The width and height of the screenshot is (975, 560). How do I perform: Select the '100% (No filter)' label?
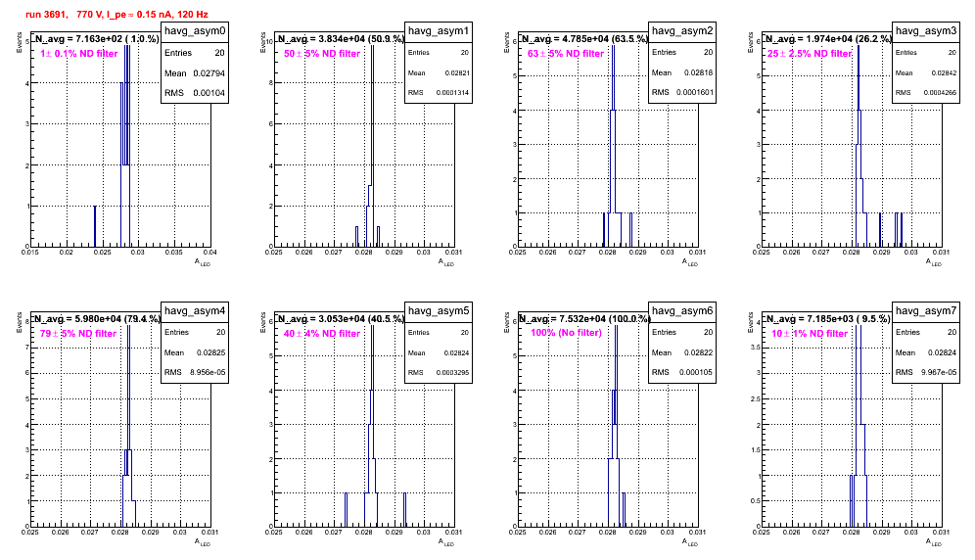pyautogui.click(x=566, y=333)
